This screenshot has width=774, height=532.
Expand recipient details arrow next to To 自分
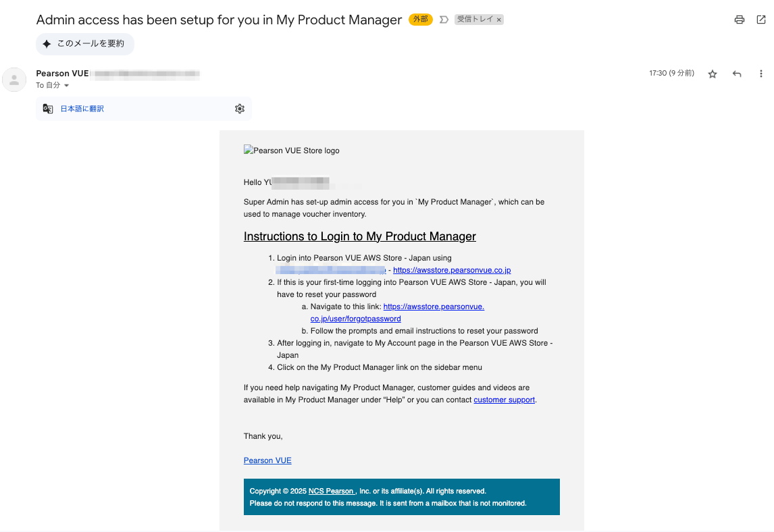67,85
